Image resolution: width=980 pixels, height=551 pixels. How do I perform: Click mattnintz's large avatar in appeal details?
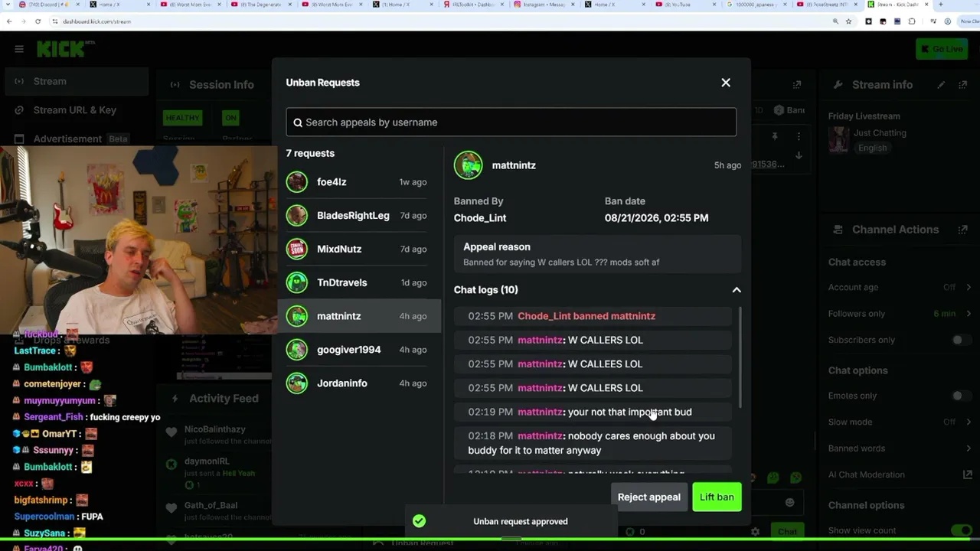pyautogui.click(x=469, y=165)
